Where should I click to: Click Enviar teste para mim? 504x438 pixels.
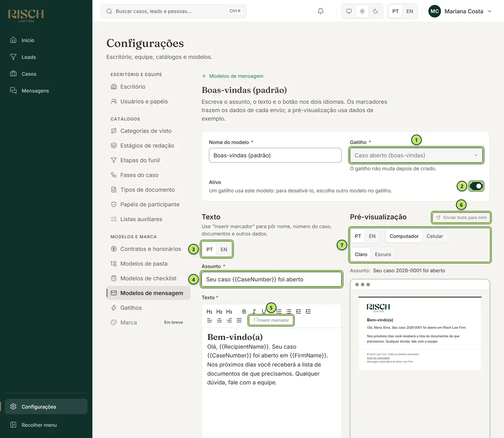coord(461,218)
